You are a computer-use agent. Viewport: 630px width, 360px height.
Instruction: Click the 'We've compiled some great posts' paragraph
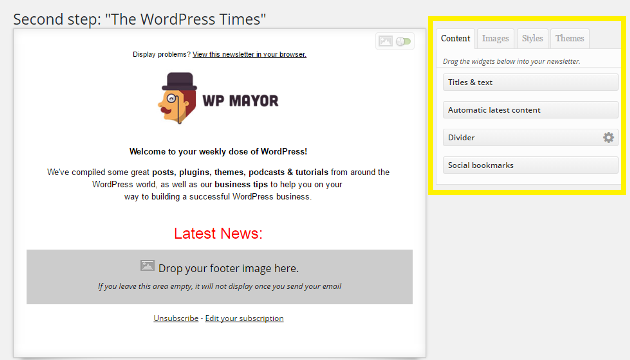pyautogui.click(x=218, y=184)
